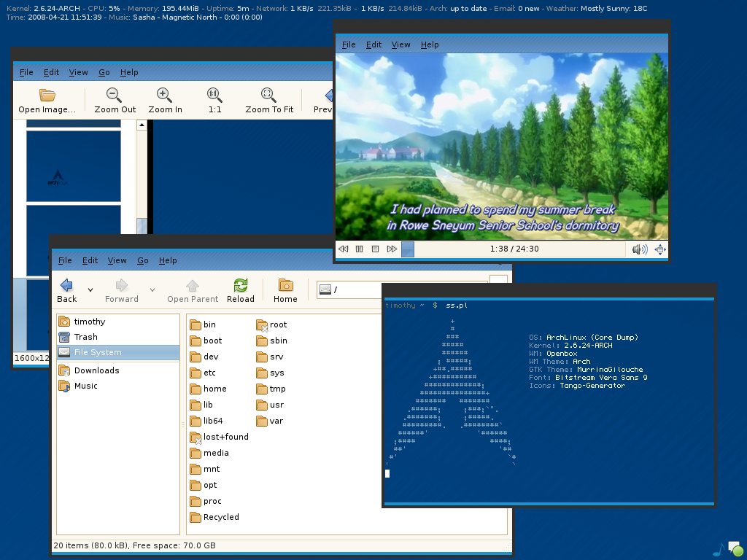
Task: Open Help menu in file manager
Action: click(x=168, y=260)
